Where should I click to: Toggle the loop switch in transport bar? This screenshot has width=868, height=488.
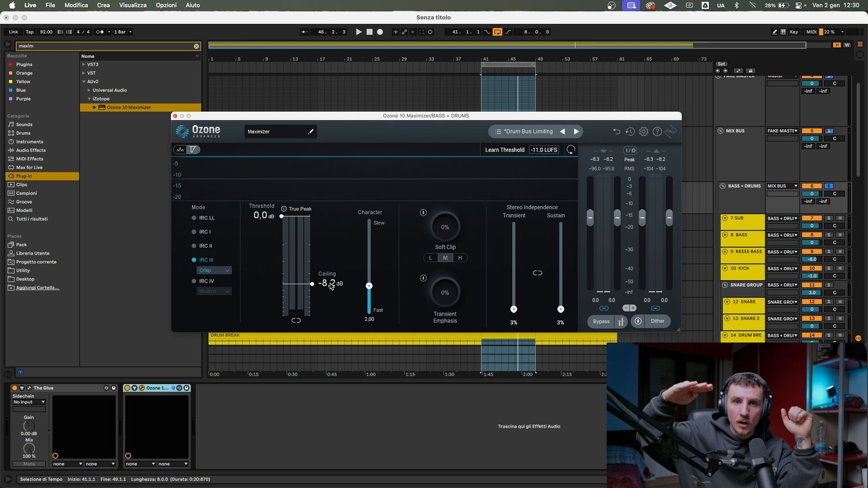coord(497,32)
